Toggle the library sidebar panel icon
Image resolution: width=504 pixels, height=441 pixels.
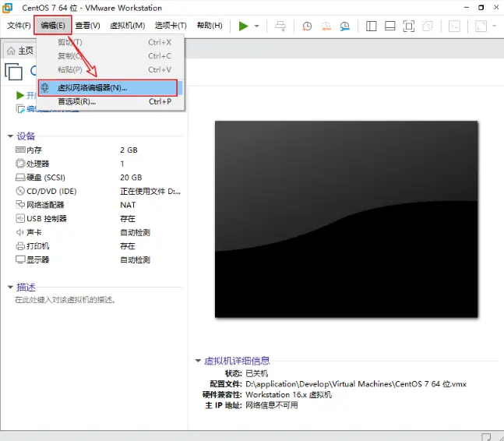pos(371,26)
